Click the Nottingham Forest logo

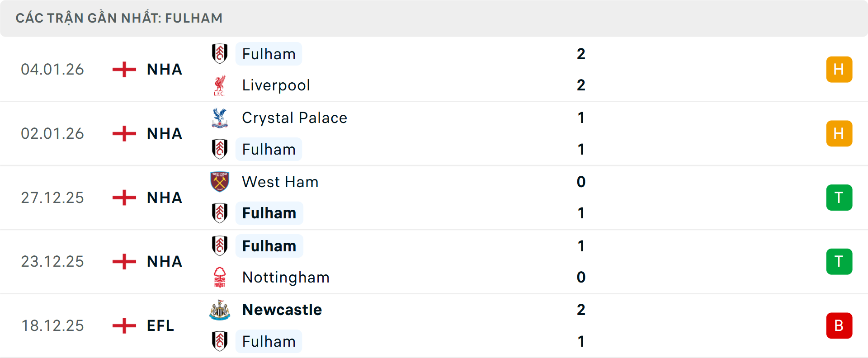220,278
